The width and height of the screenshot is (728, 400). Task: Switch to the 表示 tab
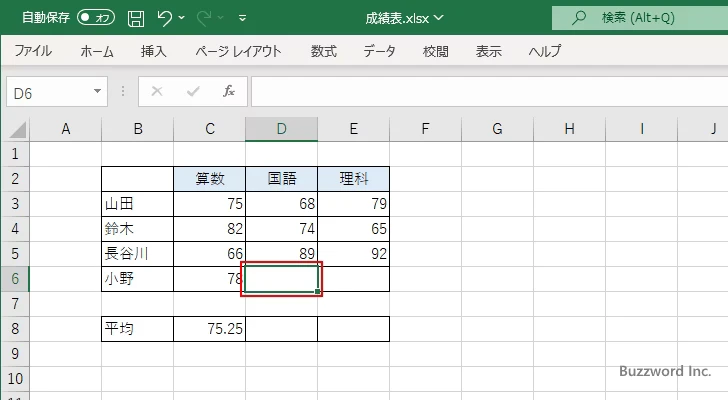coord(488,51)
